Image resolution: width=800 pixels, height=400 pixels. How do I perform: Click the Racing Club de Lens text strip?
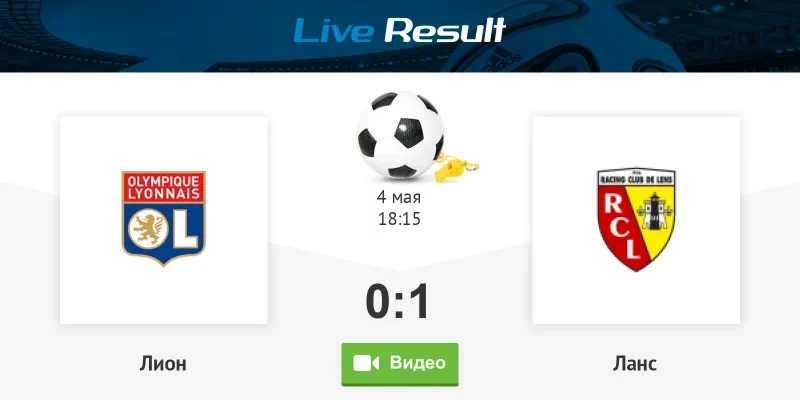(636, 178)
